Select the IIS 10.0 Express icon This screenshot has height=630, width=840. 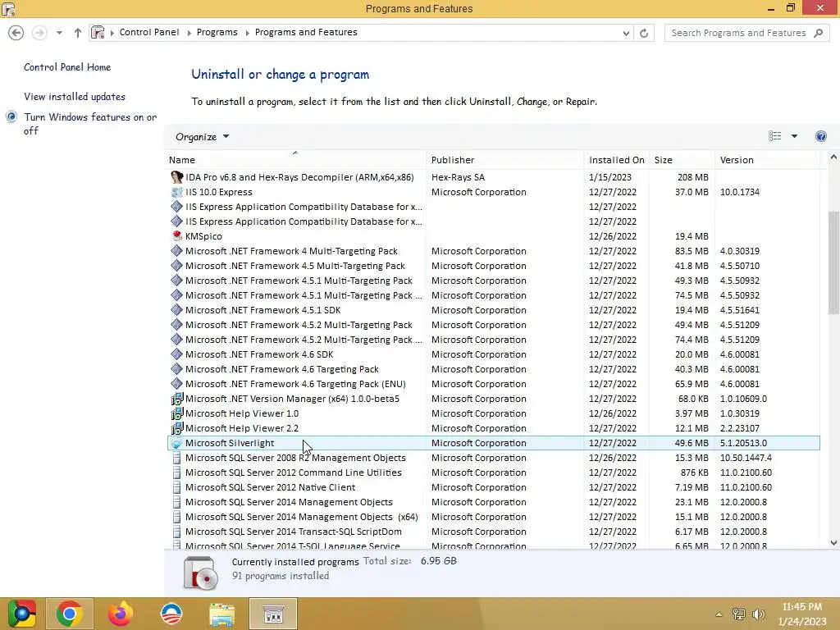point(177,192)
